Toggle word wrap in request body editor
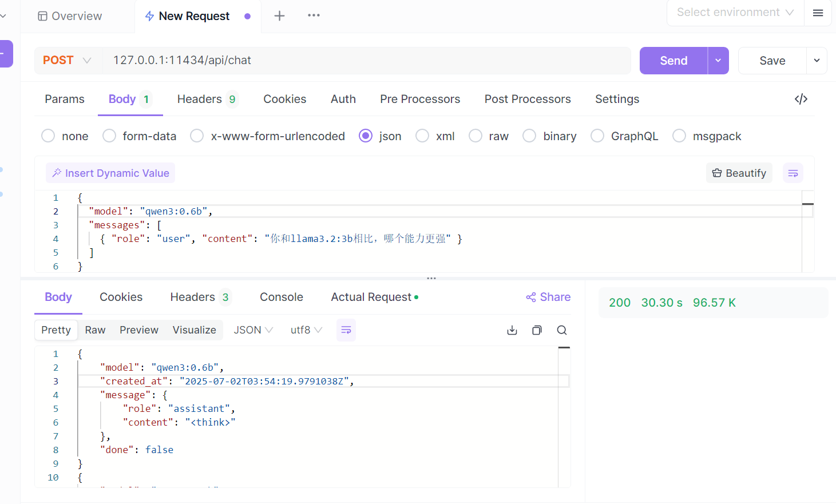 tap(793, 173)
